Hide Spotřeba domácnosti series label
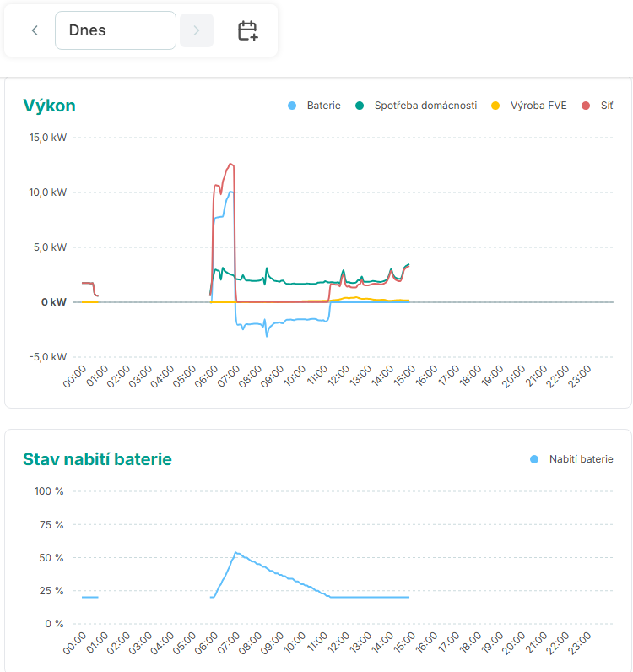This screenshot has width=633, height=672. pyautogui.click(x=425, y=106)
